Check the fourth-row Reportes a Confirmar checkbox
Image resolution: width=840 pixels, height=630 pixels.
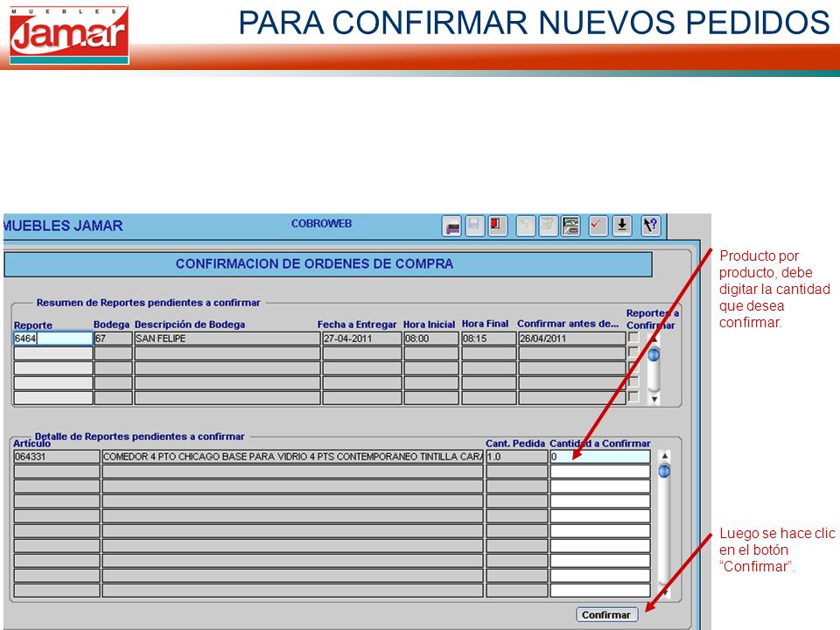[633, 382]
